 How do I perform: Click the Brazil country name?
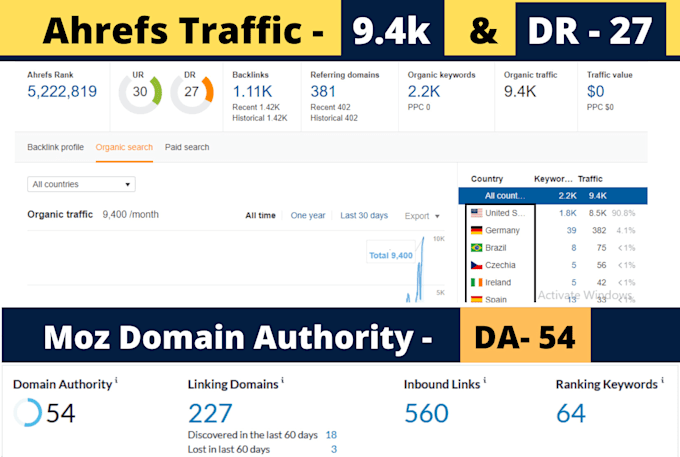point(496,248)
